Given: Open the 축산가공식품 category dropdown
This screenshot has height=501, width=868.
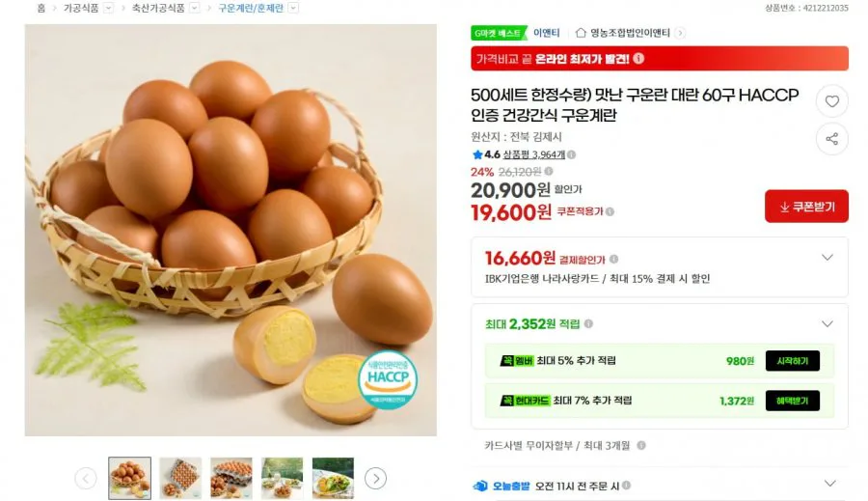Looking at the screenshot, I should click(x=194, y=8).
